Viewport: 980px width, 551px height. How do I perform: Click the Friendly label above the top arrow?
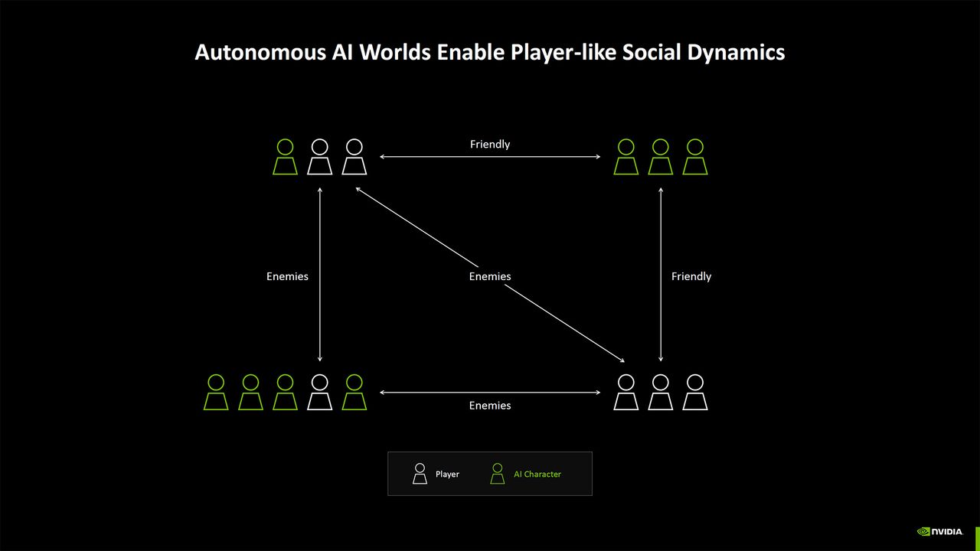pyautogui.click(x=490, y=144)
